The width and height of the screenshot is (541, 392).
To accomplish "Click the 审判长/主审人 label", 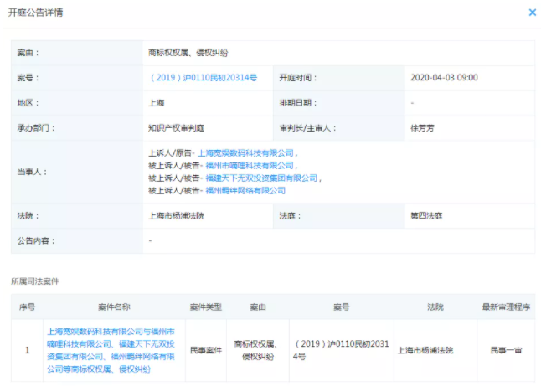I will pyautogui.click(x=307, y=128).
